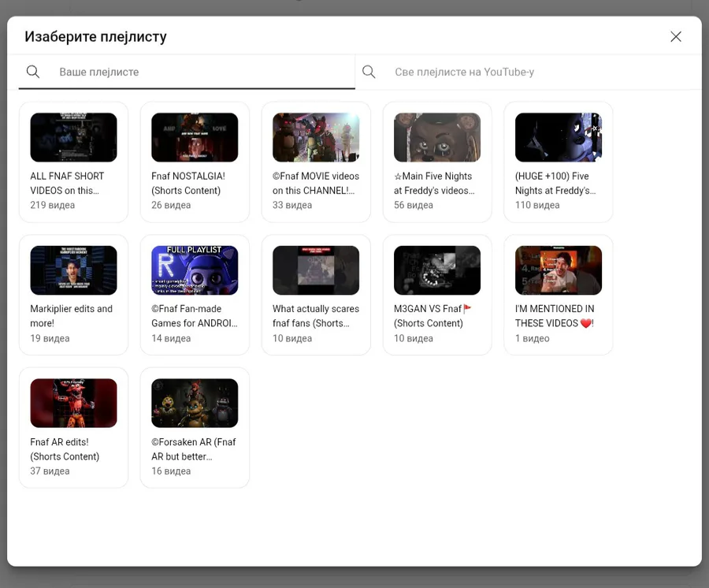Open Fnaf Fan-made Games playlist thumbnail

pos(195,270)
